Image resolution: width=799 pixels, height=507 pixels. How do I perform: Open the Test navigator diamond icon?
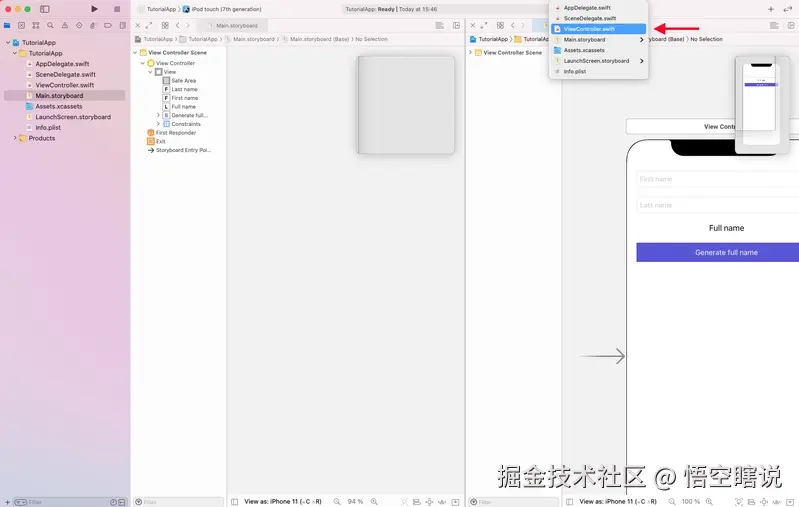pyautogui.click(x=79, y=25)
